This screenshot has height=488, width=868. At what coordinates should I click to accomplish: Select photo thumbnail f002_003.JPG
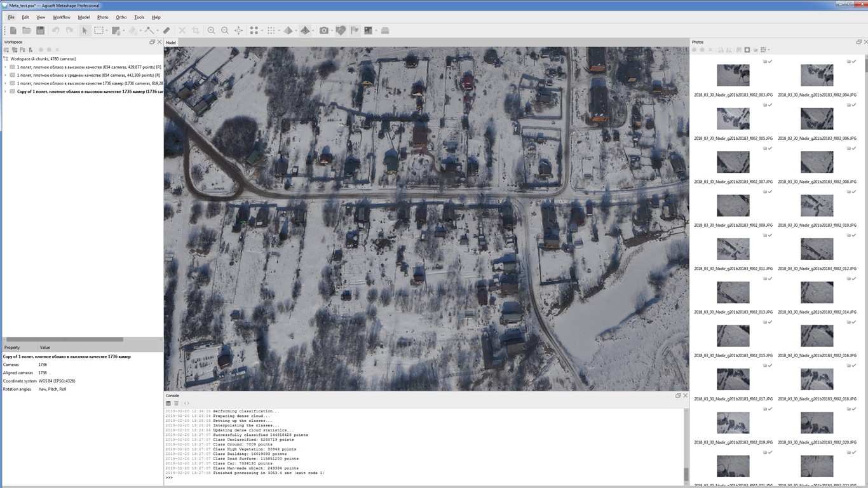[x=733, y=76]
